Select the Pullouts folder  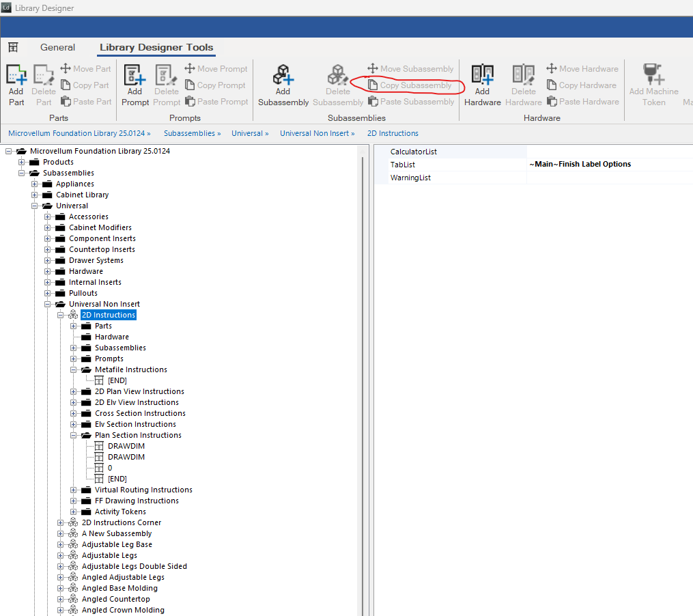83,293
